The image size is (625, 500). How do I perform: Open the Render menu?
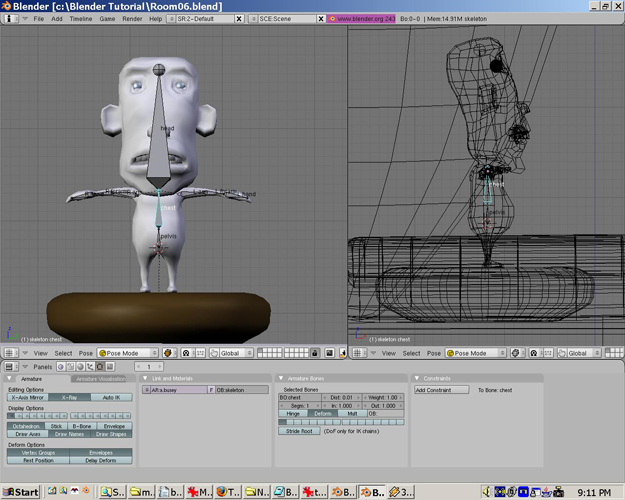[x=130, y=18]
